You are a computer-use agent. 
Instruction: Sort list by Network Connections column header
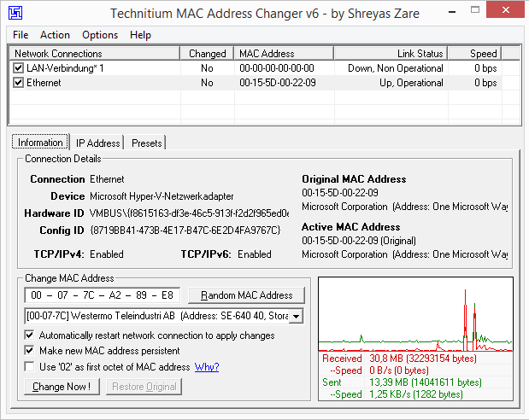click(94, 53)
